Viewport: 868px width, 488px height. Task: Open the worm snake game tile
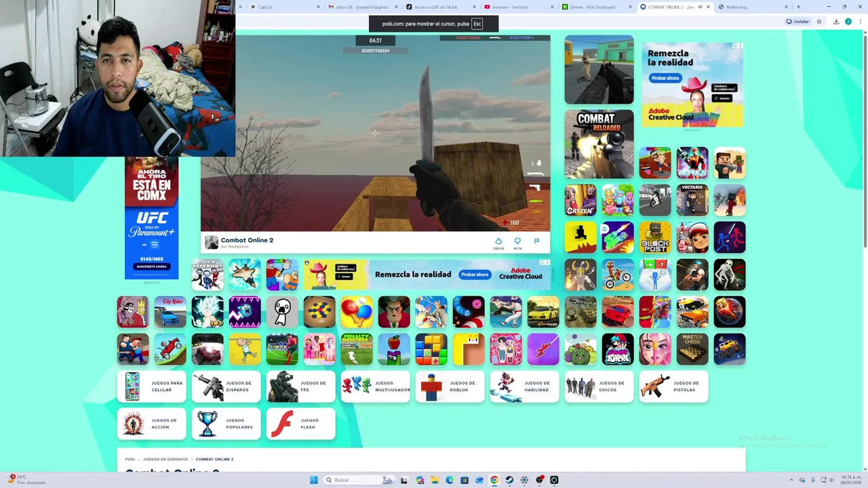[469, 312]
